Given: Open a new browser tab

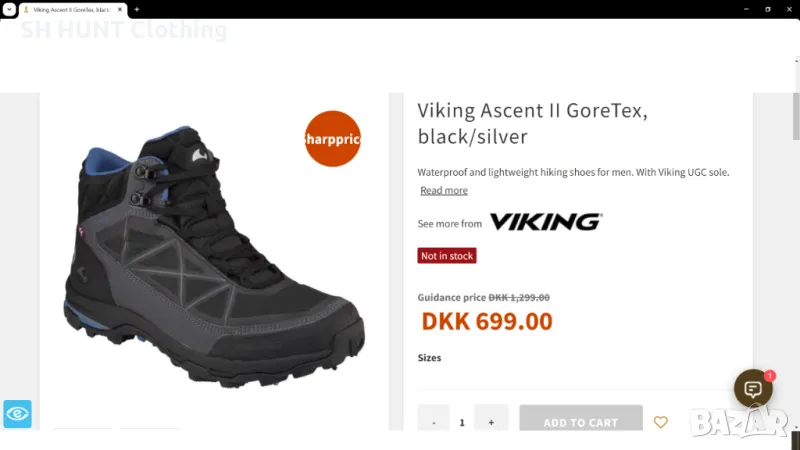Looking at the screenshot, I should [137, 9].
